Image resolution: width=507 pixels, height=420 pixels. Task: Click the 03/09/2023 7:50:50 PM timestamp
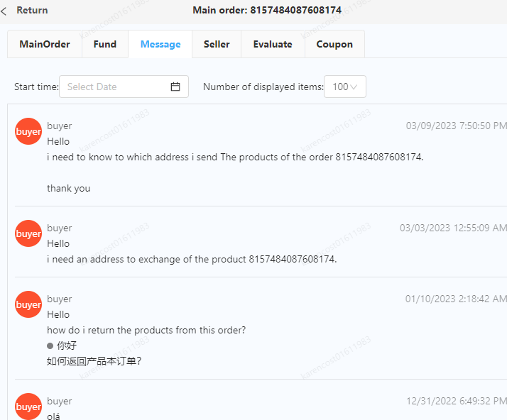[457, 126]
